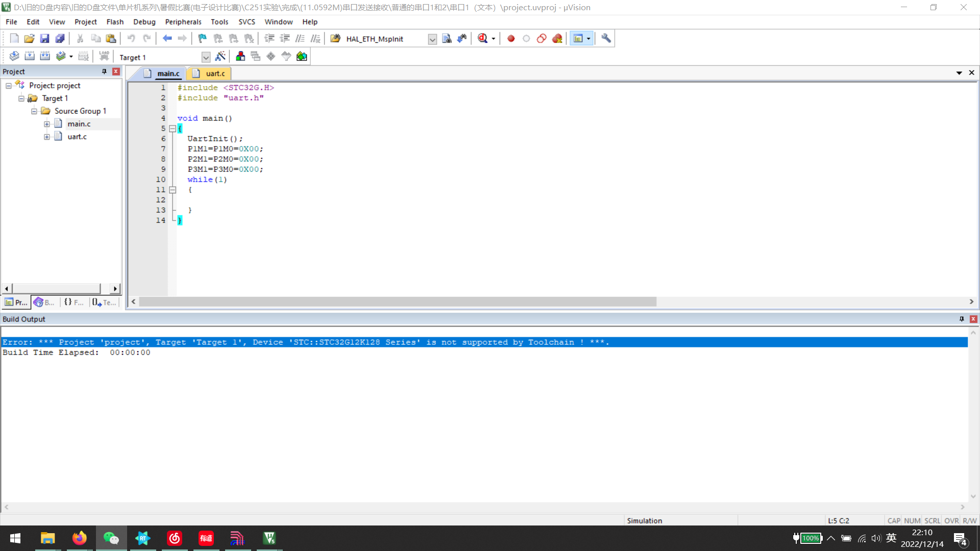This screenshot has width=980, height=551.
Task: Click the Project panel right scroll arrow
Action: pos(115,289)
